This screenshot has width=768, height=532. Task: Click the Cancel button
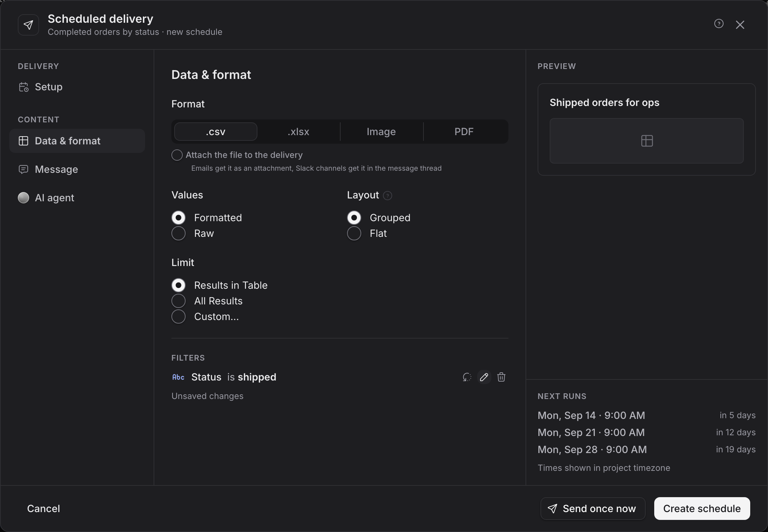pos(43,509)
